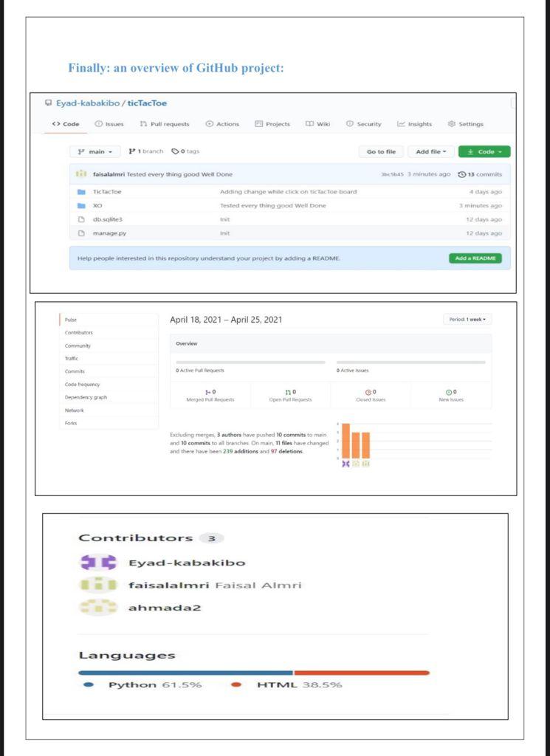Image resolution: width=550 pixels, height=756 pixels.
Task: Click the Go to file button
Action: 381,151
